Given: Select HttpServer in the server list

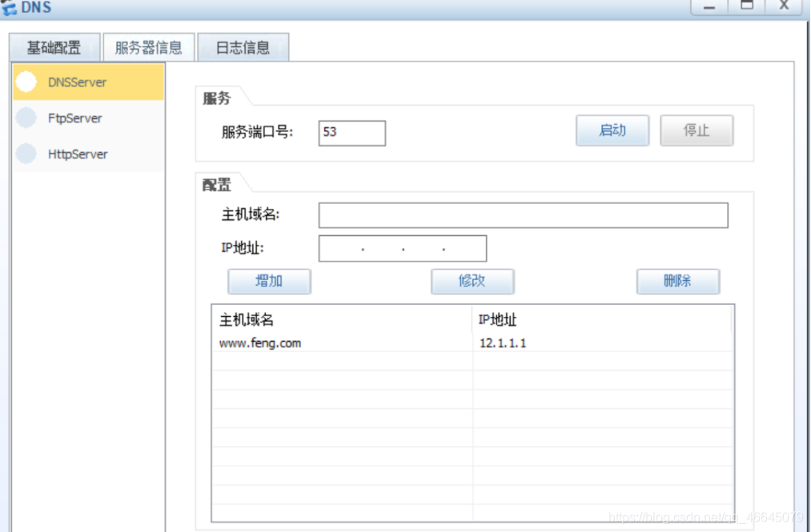Looking at the screenshot, I should tap(88, 154).
